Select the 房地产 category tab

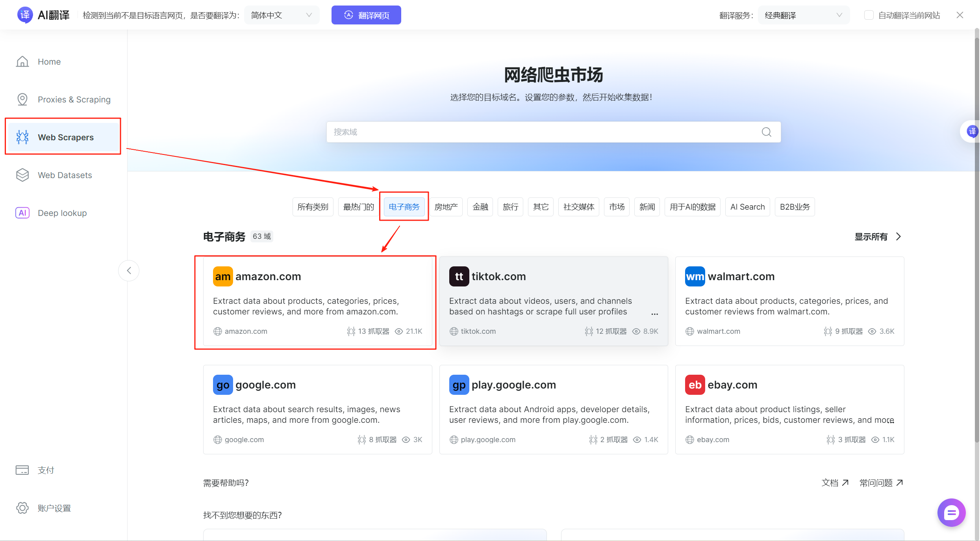(x=446, y=207)
